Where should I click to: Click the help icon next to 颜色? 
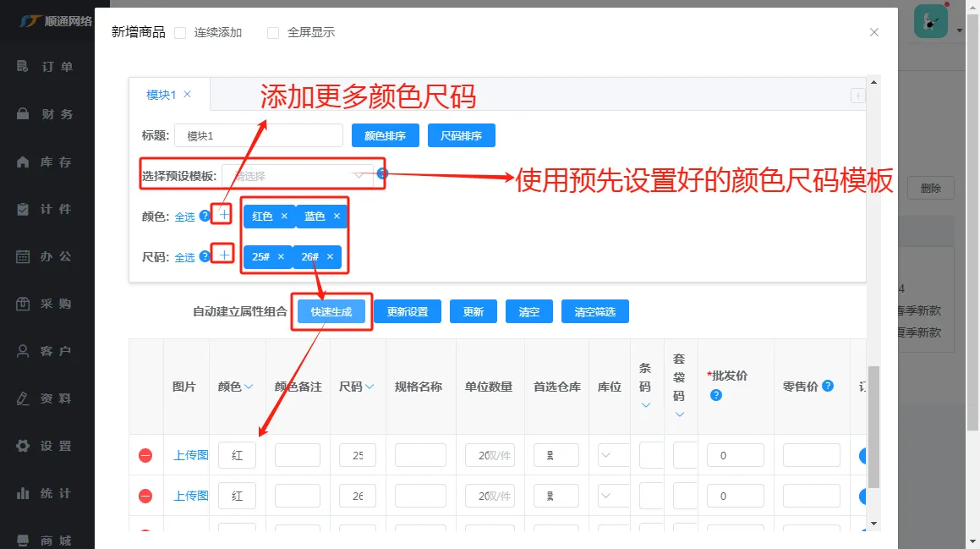pyautogui.click(x=205, y=216)
